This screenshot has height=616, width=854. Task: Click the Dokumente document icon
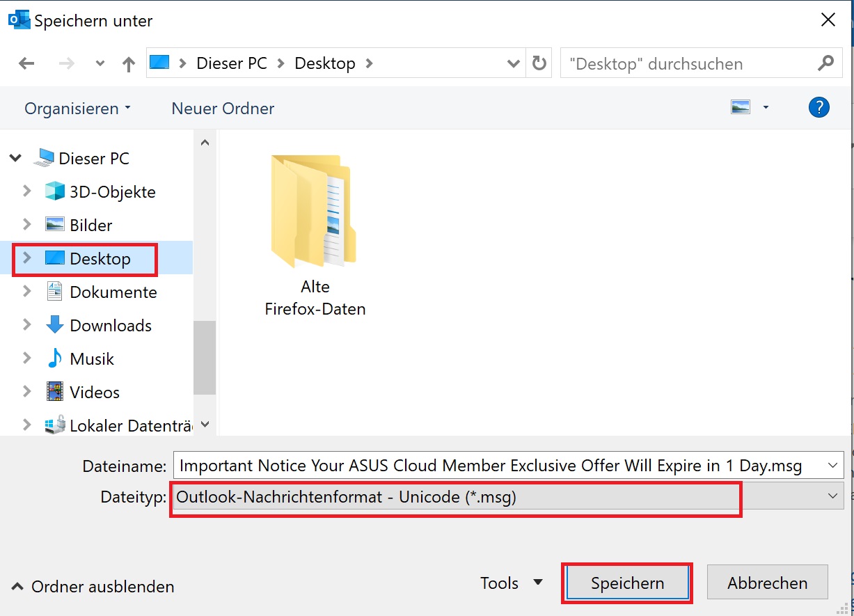pyautogui.click(x=54, y=292)
